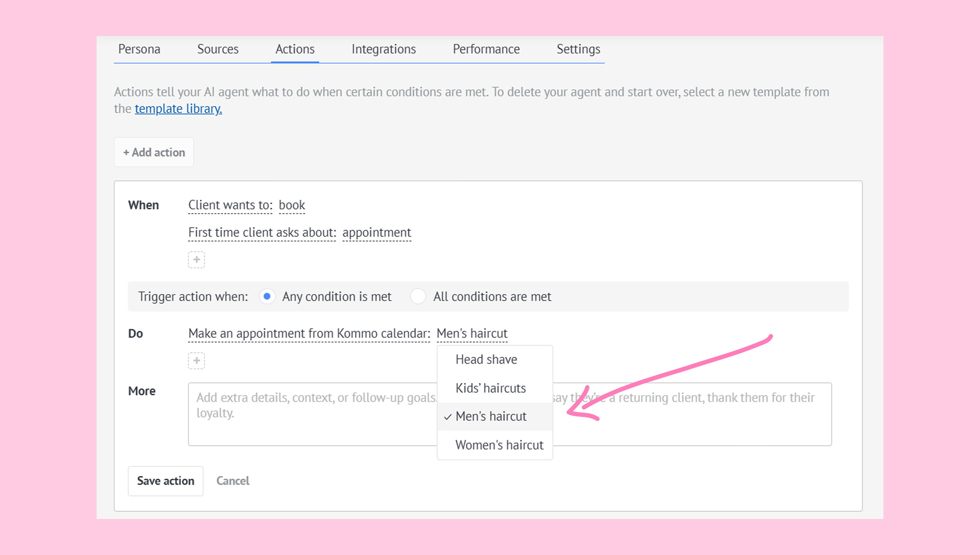
Task: Click Cancel next to Save action
Action: (233, 481)
